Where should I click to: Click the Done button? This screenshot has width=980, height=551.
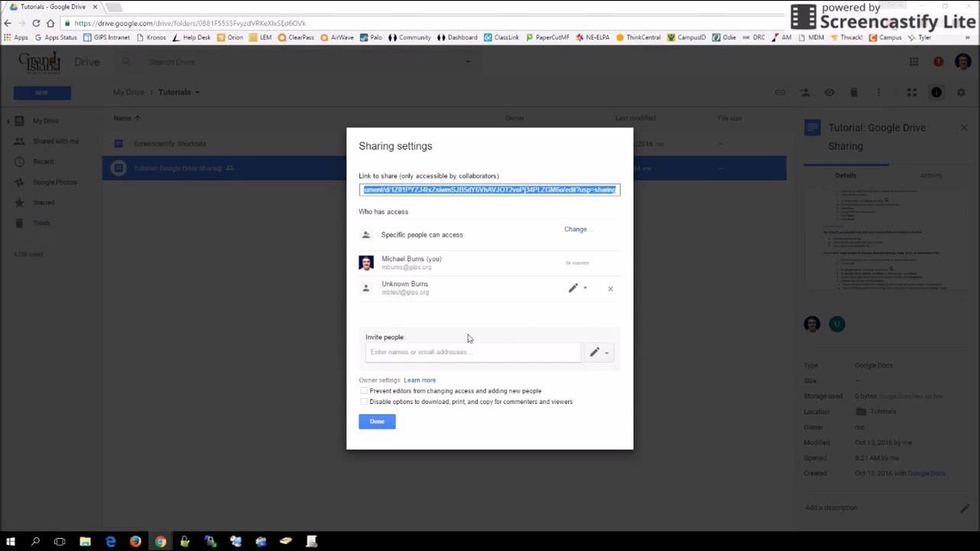pyautogui.click(x=377, y=422)
